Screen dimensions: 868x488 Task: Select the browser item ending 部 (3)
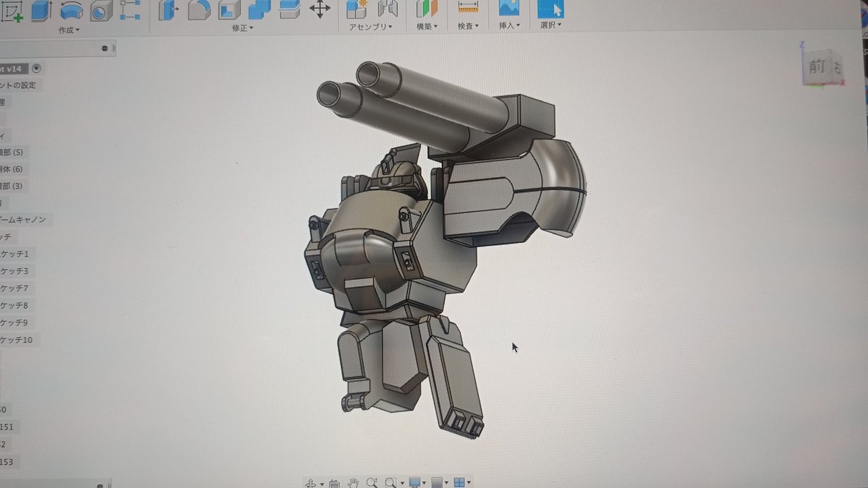[x=12, y=186]
